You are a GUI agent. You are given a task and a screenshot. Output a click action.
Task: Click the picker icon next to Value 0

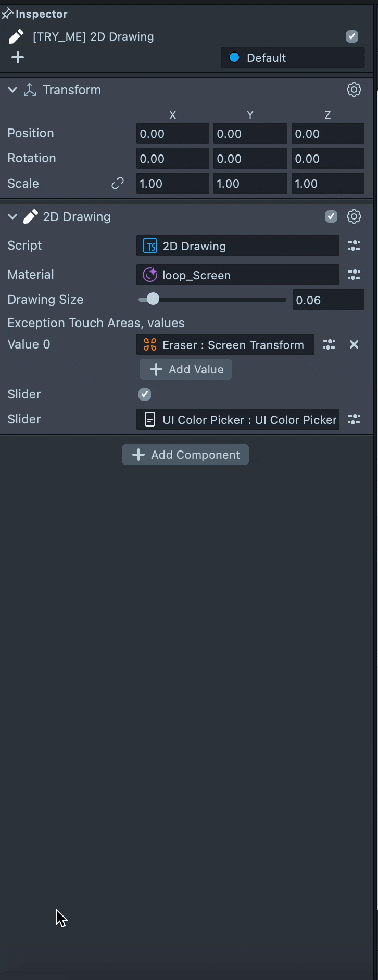pos(329,344)
